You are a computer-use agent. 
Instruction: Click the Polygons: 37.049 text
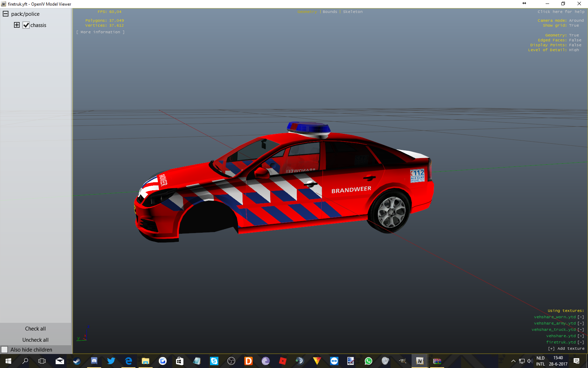[105, 20]
